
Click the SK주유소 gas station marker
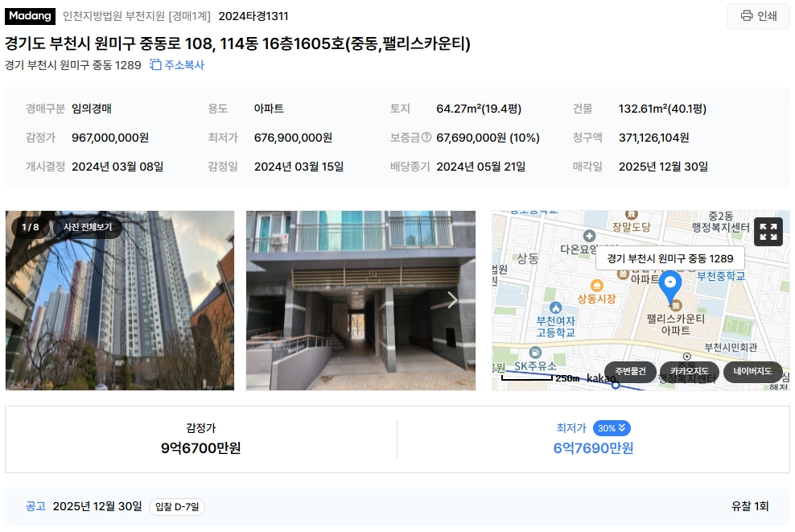[535, 353]
